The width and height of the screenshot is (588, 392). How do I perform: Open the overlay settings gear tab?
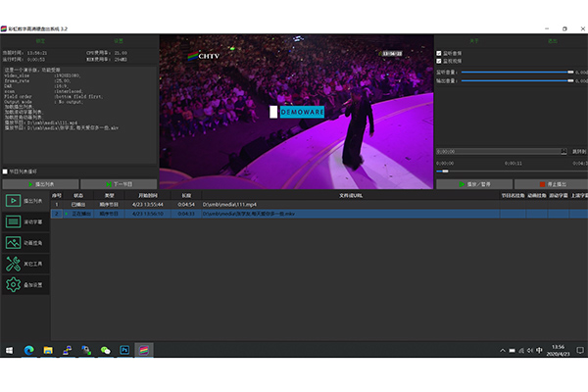[25, 285]
